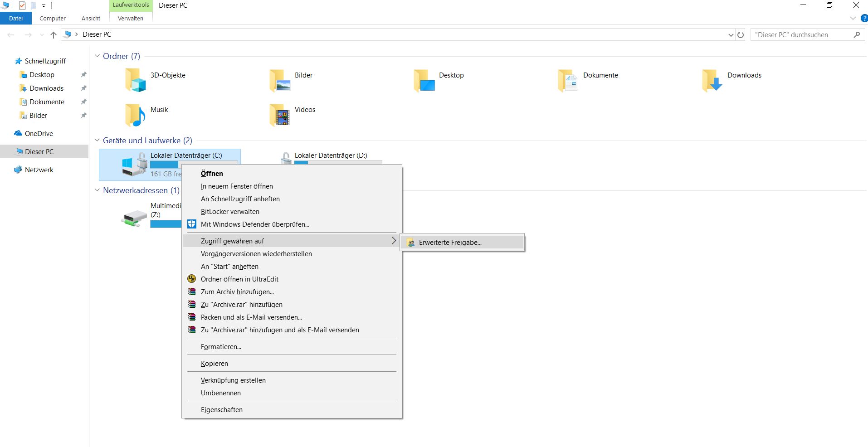This screenshot has height=447, width=868.
Task: Switch to the Verwalten tab
Action: (x=131, y=18)
